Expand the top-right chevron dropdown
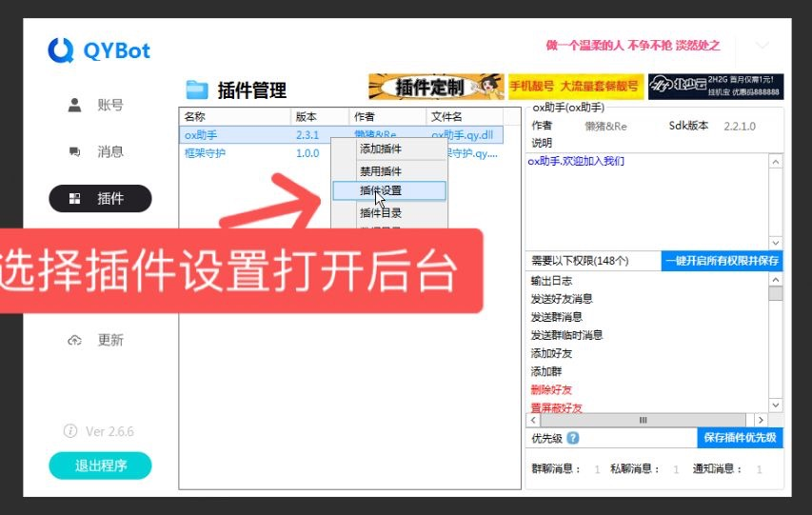Image resolution: width=812 pixels, height=515 pixels. click(762, 45)
